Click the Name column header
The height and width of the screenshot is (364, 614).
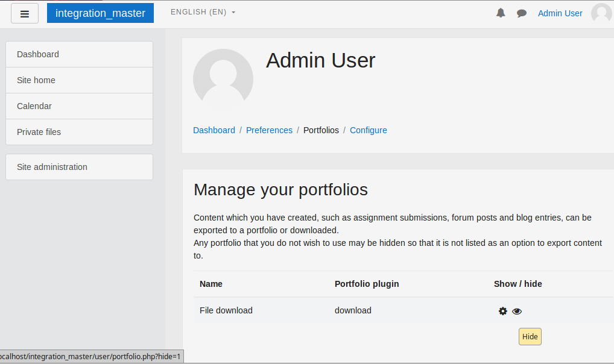click(210, 284)
